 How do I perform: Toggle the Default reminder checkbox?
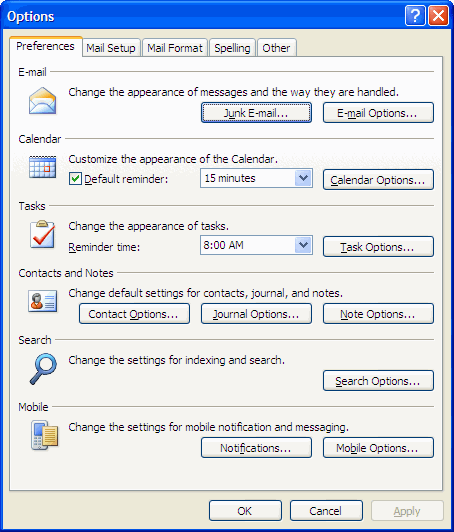pos(75,178)
